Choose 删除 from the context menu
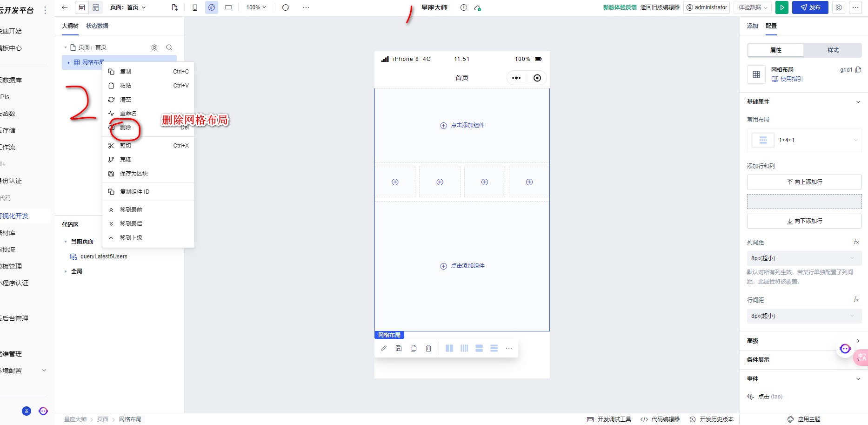Viewport: 868px width, 425px height. pyautogui.click(x=148, y=127)
